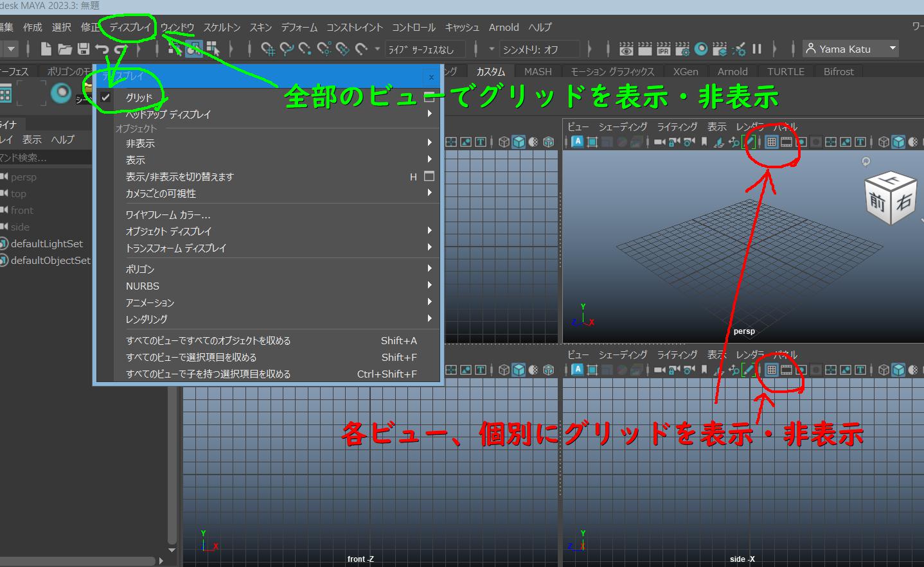This screenshot has width=924, height=567.
Task: Open the Hypershade sphere icon
Action: (701, 49)
